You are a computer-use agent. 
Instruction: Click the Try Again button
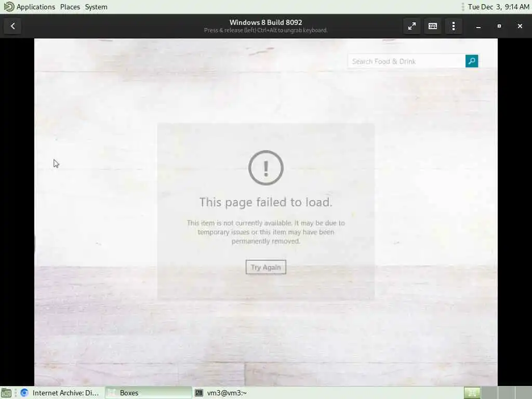[265, 267]
